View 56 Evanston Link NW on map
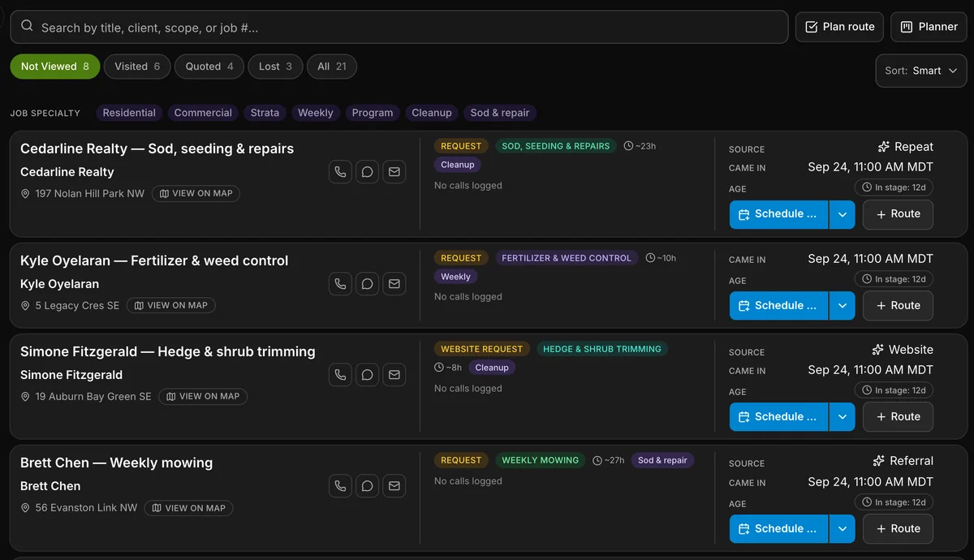 189,508
